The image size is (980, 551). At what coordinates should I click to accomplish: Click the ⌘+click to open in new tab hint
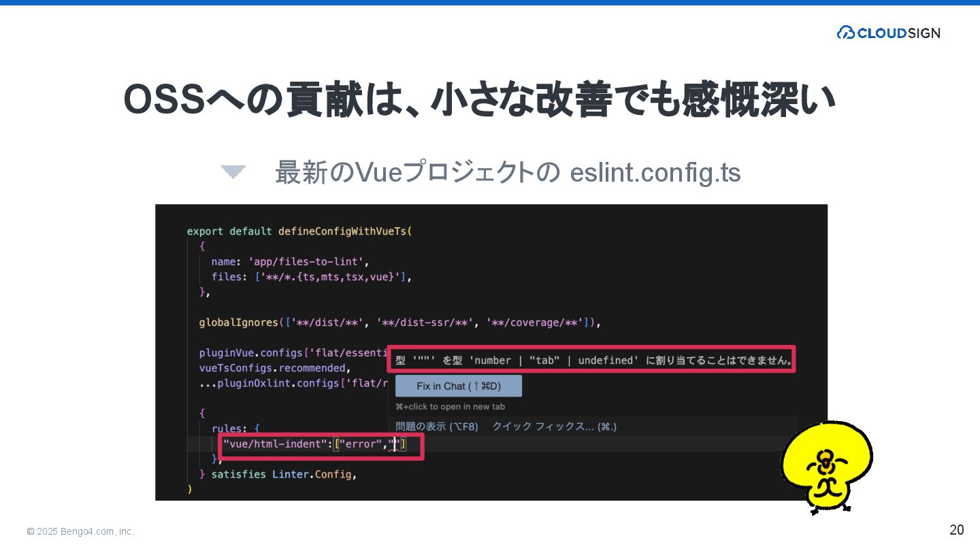450,407
